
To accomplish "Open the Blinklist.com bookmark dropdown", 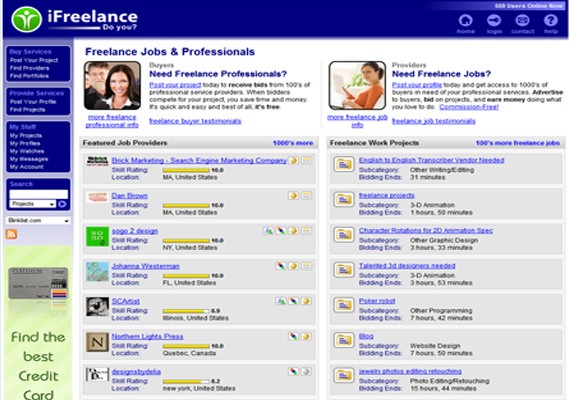I will click(x=38, y=220).
